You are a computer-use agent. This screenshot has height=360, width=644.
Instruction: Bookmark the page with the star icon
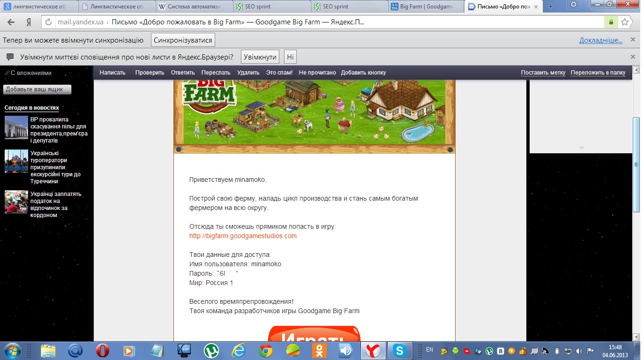[624, 22]
